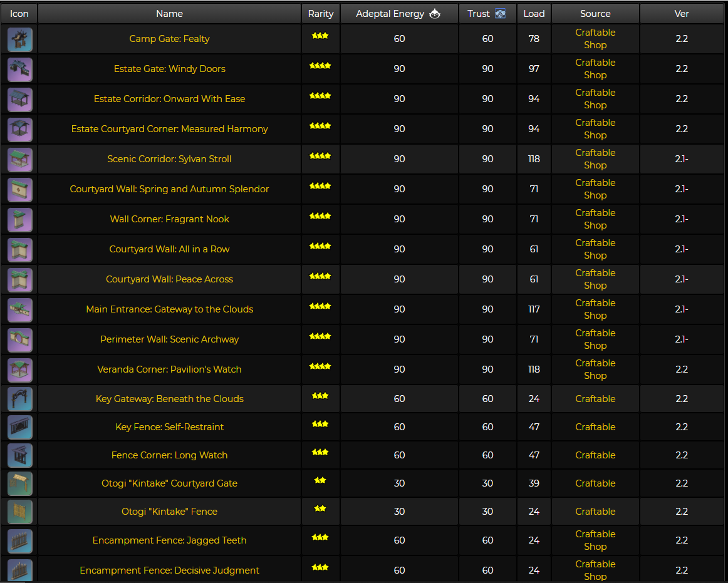The width and height of the screenshot is (728, 583).
Task: Select the Estate Courtyard Corner: Measured Harmony icon
Action: coord(20,130)
